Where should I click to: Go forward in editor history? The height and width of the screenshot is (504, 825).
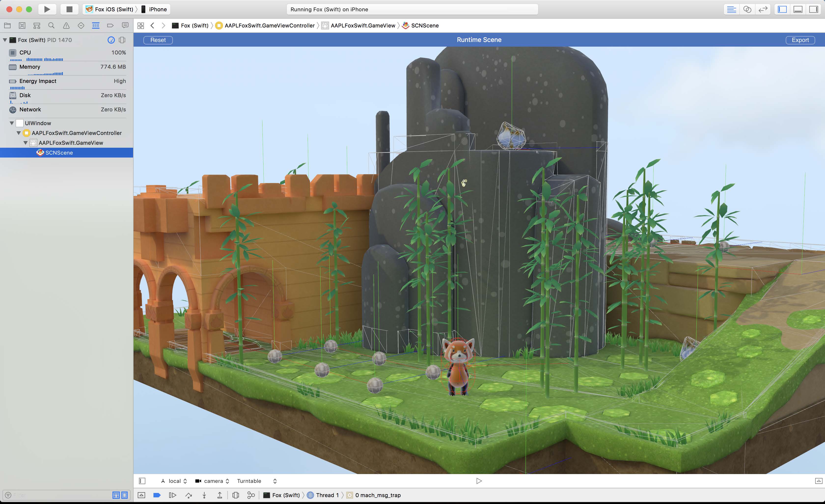pyautogui.click(x=163, y=26)
